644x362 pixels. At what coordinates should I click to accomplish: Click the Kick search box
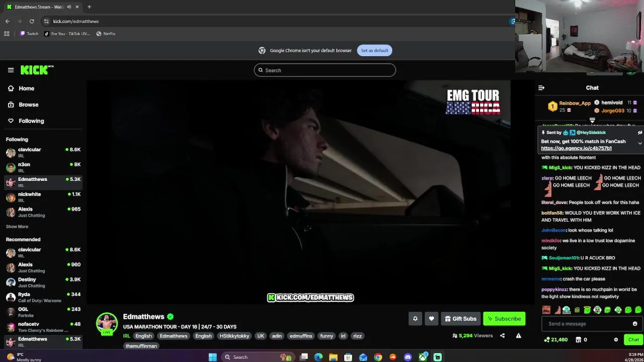[x=325, y=70]
